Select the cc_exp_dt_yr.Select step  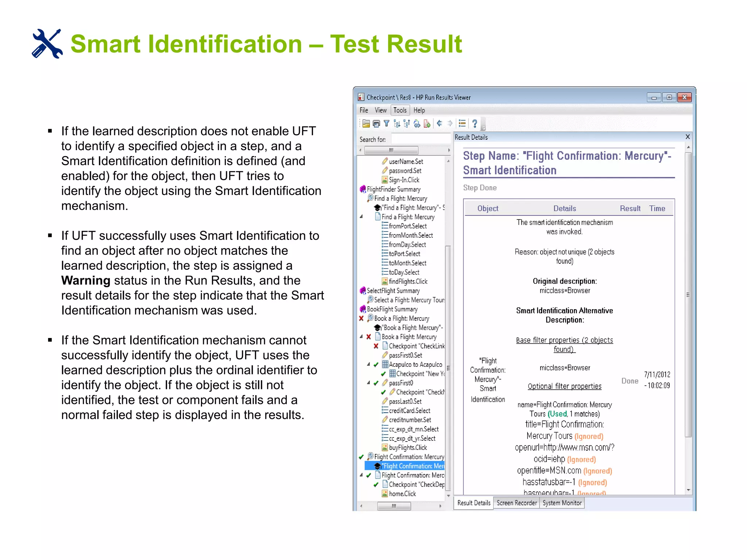[x=412, y=438]
